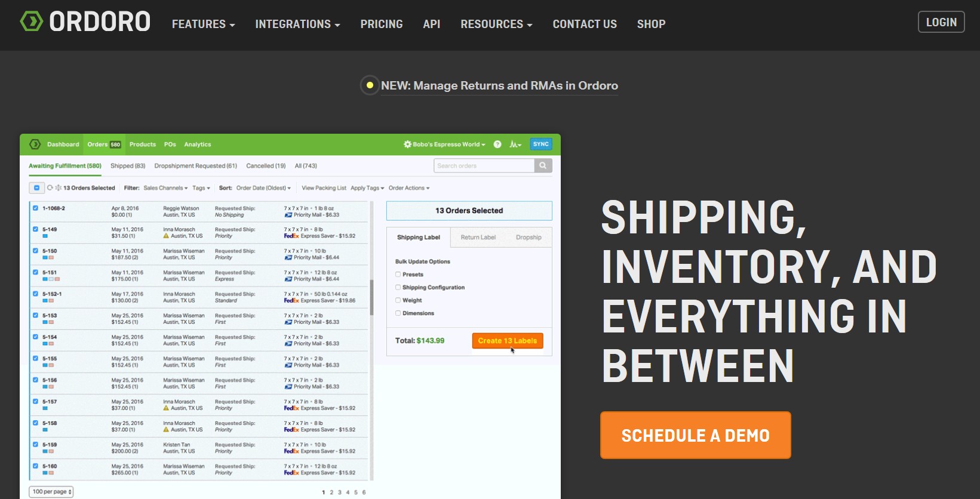Click the gear icon beside Bobo's Espresso World
Image resolution: width=980 pixels, height=499 pixels.
tap(407, 144)
